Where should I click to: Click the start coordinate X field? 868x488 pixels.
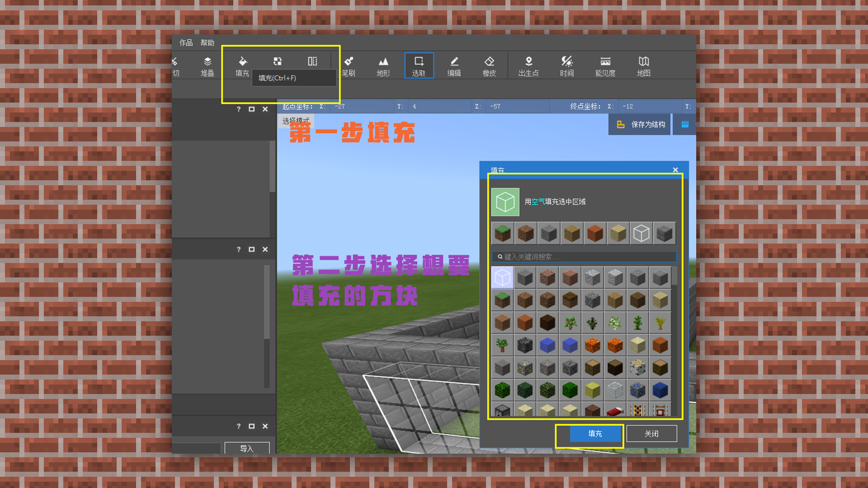click(362, 107)
